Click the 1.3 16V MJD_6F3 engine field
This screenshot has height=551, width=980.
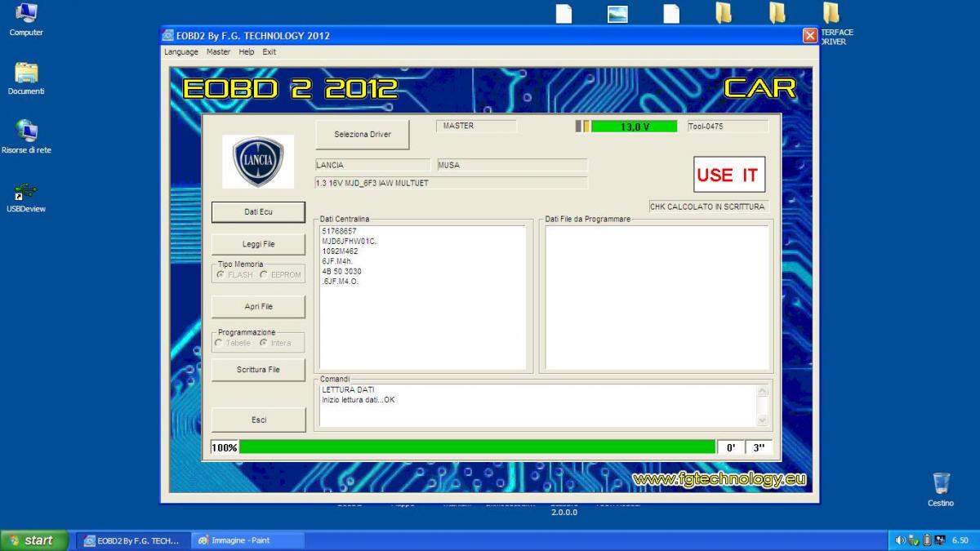pos(451,183)
